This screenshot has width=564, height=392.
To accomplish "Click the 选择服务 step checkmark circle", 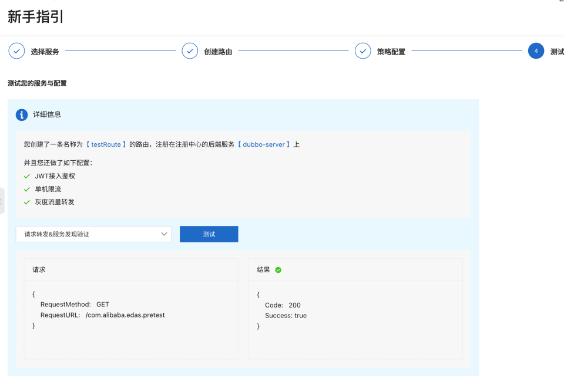I will (x=16, y=52).
